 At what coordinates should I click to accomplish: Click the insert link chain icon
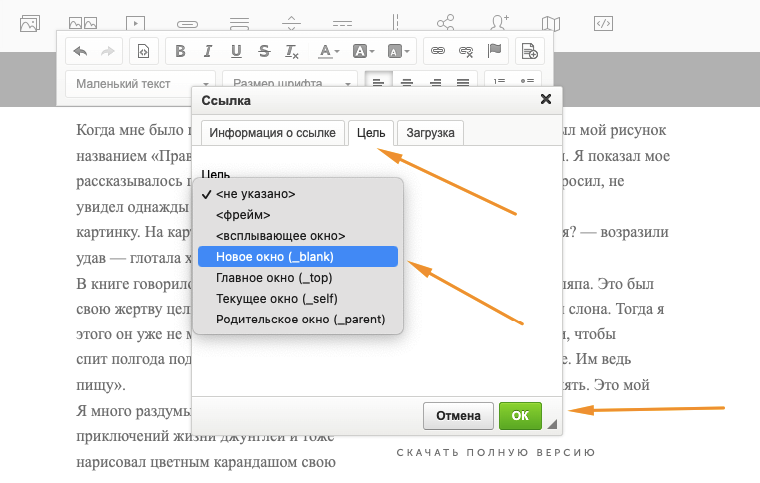[x=437, y=51]
